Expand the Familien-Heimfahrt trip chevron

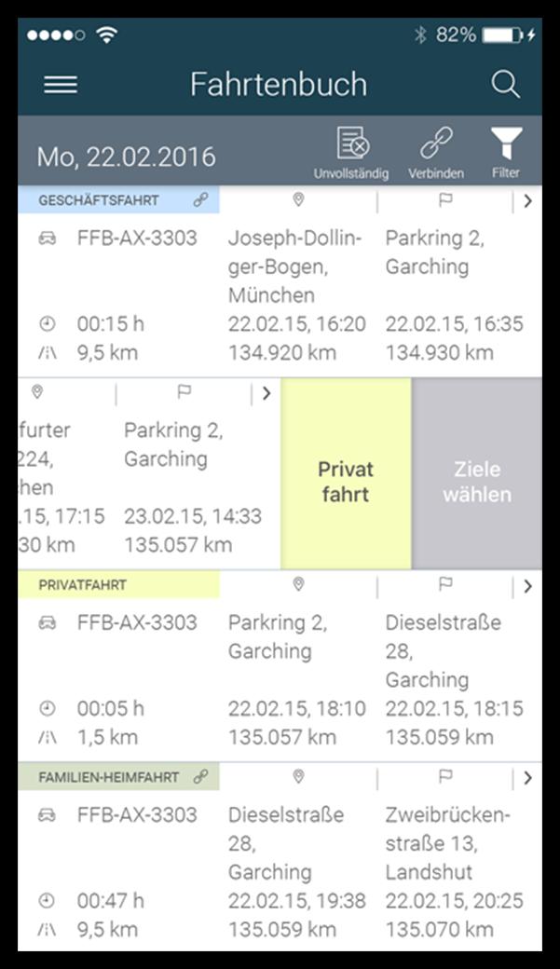[x=527, y=777]
